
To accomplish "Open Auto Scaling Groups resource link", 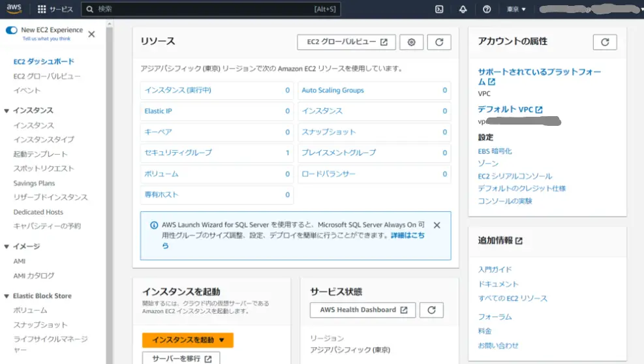I will click(x=333, y=91).
